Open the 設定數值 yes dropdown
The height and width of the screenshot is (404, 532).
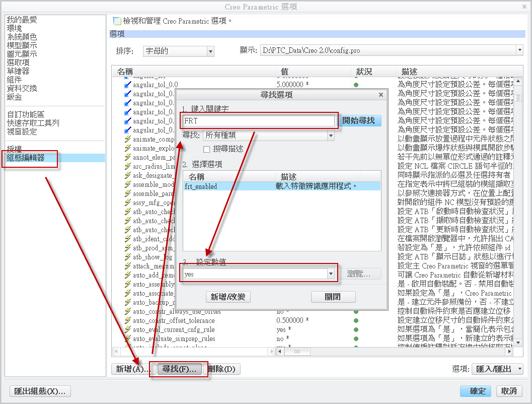click(331, 274)
